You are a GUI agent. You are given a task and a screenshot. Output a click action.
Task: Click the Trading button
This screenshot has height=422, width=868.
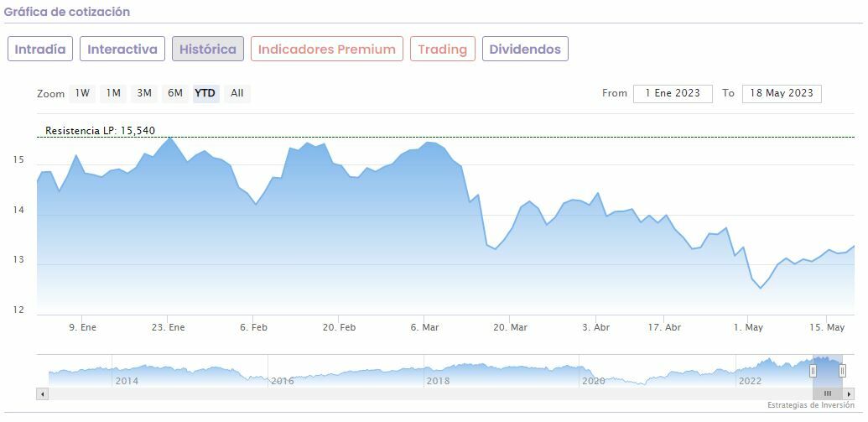click(442, 49)
